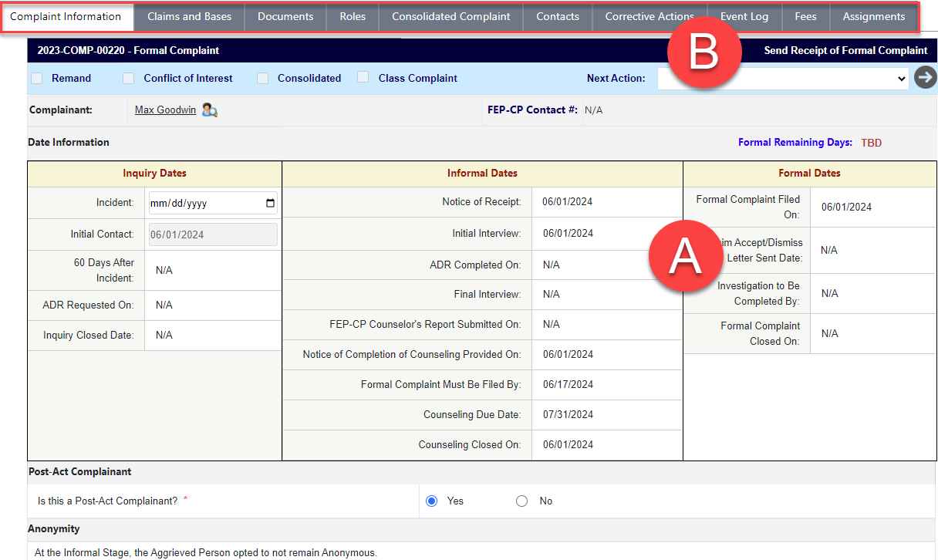Click the Counseling Closed On date value
This screenshot has height=560, width=938.
tap(568, 445)
